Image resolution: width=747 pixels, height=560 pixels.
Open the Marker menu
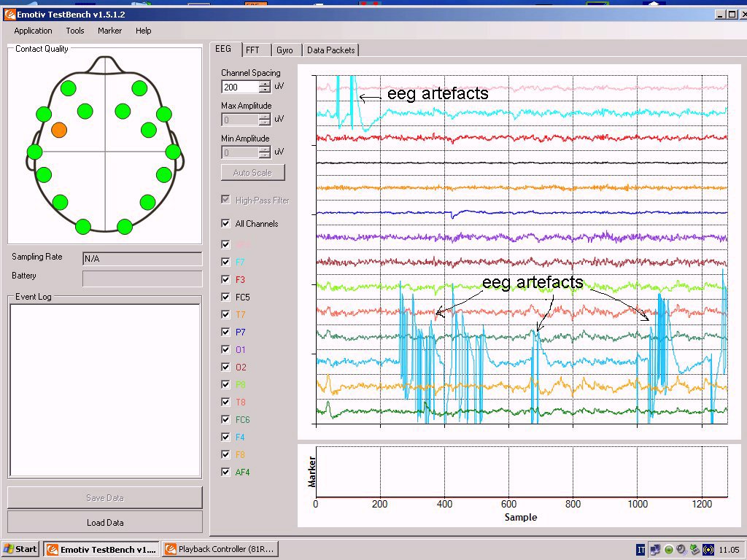pyautogui.click(x=109, y=31)
